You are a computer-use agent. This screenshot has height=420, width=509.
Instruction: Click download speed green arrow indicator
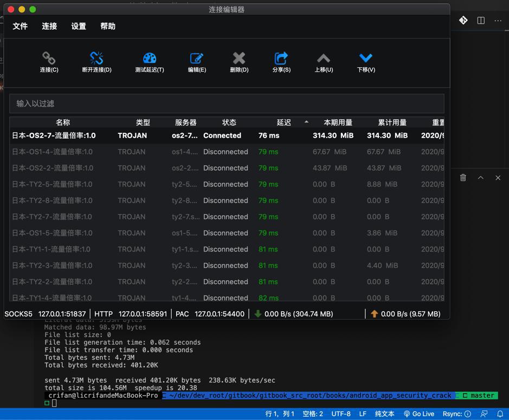pos(257,314)
